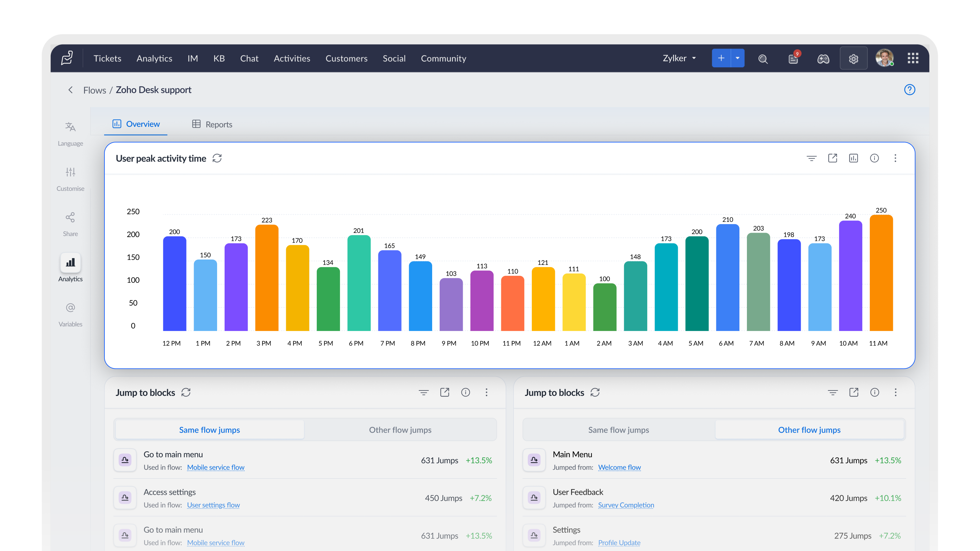Open the Variables sidebar item
The image size is (980, 551).
coord(70,315)
